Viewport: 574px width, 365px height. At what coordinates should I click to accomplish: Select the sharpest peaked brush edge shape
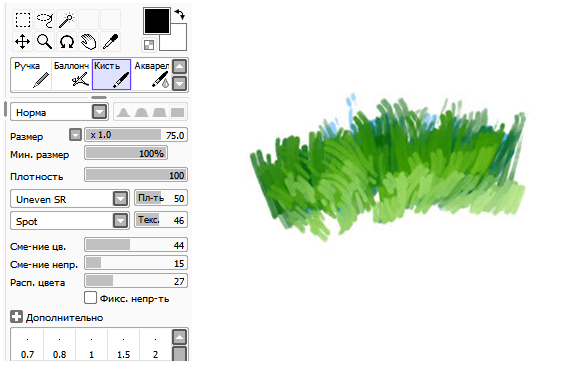123,112
